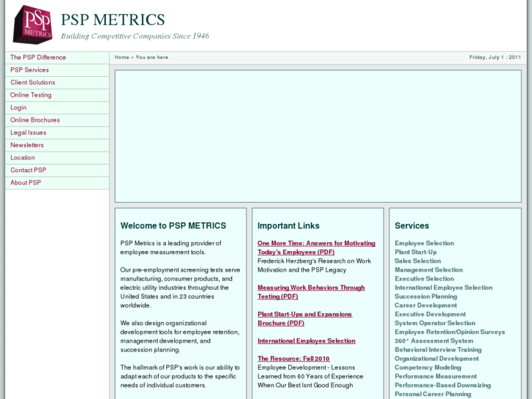Open Executive Development service
Viewport: 532px width, 399px height.
point(430,314)
